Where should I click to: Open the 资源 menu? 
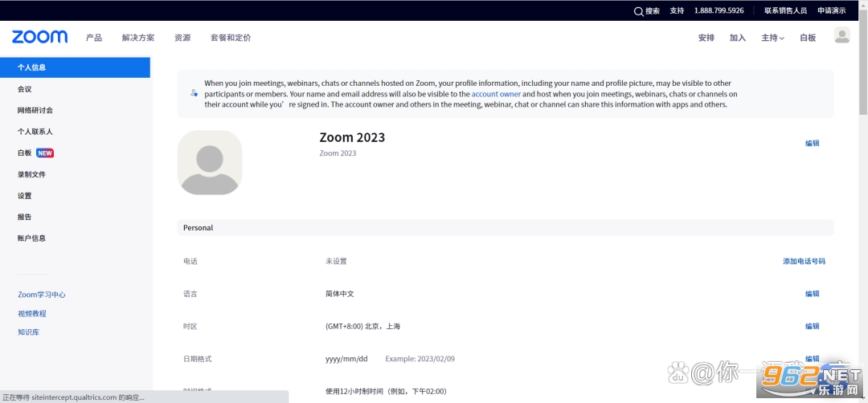(x=182, y=38)
